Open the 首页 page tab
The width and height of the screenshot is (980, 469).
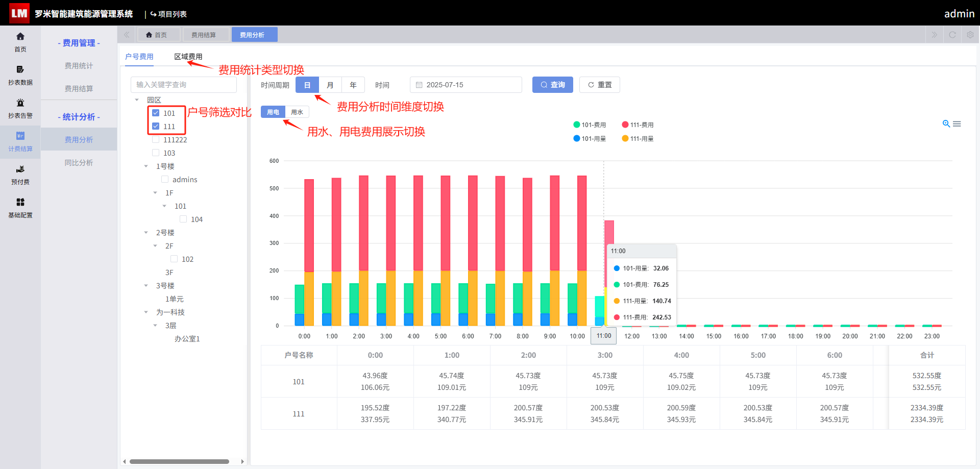[x=159, y=35]
